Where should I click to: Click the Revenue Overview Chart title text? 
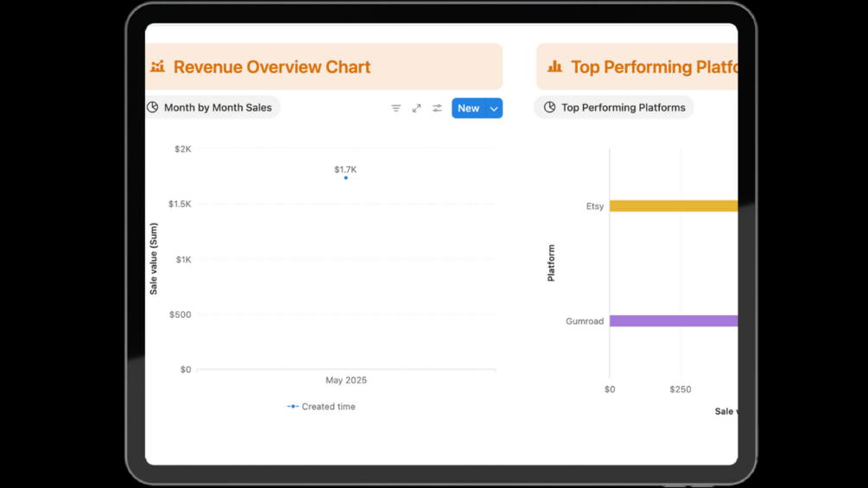272,67
